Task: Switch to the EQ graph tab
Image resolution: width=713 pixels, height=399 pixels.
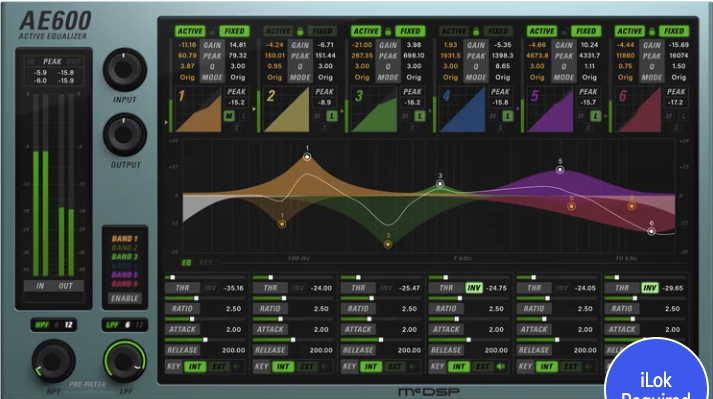Action: [186, 263]
